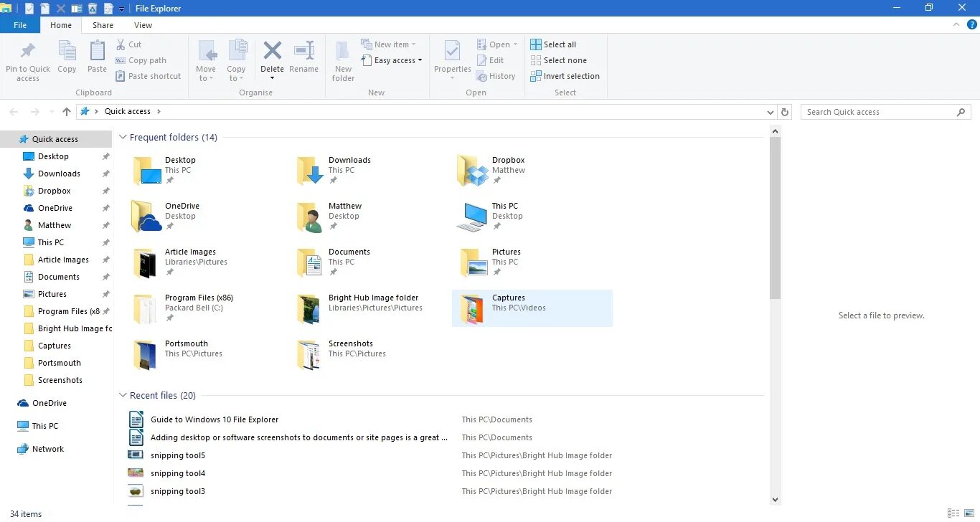Select Guide to Windows 10 File Explorer file
Screen dimensions: 980x522
tap(215, 419)
